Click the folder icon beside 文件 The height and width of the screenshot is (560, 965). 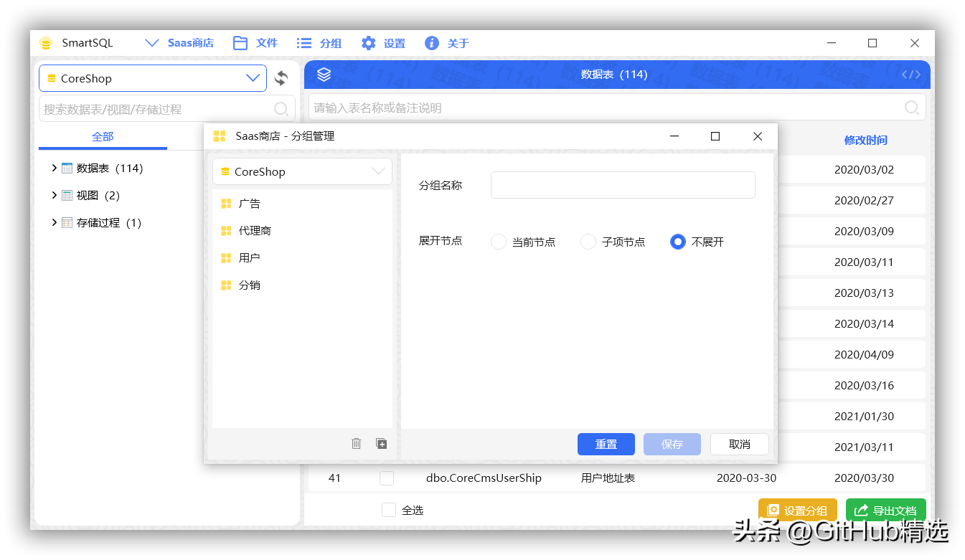pyautogui.click(x=240, y=43)
